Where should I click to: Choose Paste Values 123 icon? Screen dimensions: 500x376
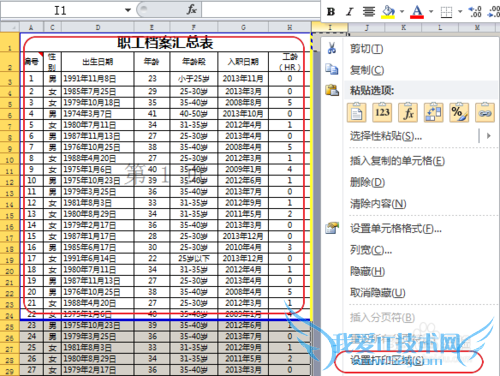(x=382, y=113)
